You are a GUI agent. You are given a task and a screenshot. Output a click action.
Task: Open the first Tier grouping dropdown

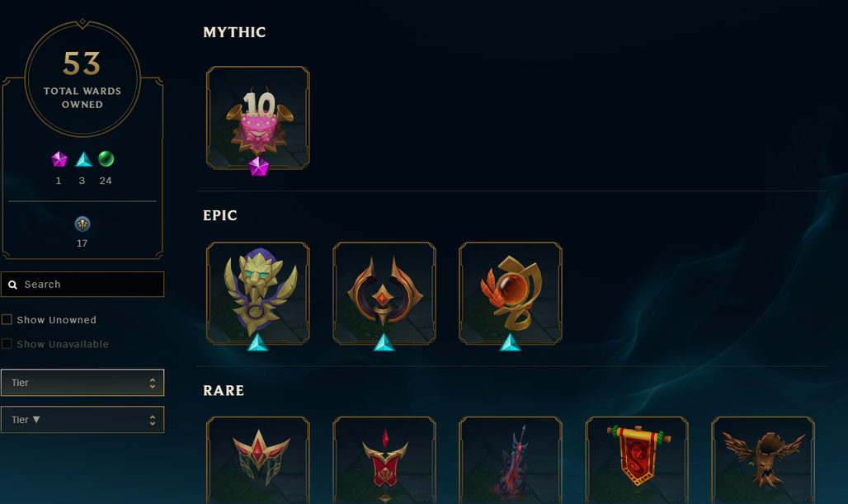pyautogui.click(x=82, y=383)
